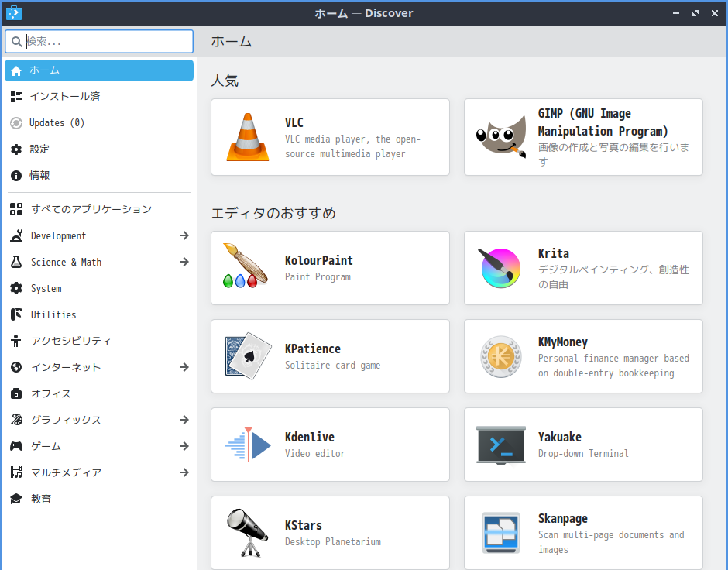Click the グラフィックス palette icon
This screenshot has height=570, width=728.
(16, 420)
